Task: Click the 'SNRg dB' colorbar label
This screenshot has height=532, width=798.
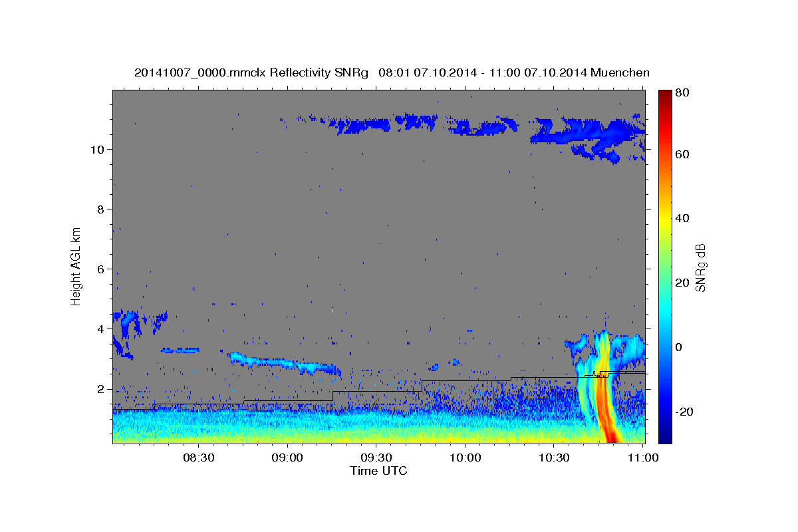Action: point(700,267)
